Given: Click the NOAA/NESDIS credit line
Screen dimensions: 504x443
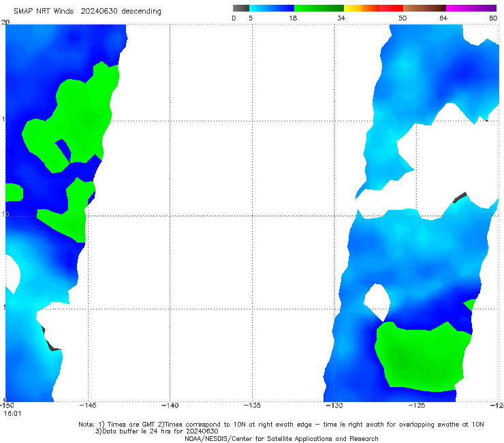Looking at the screenshot, I should coord(281,438).
